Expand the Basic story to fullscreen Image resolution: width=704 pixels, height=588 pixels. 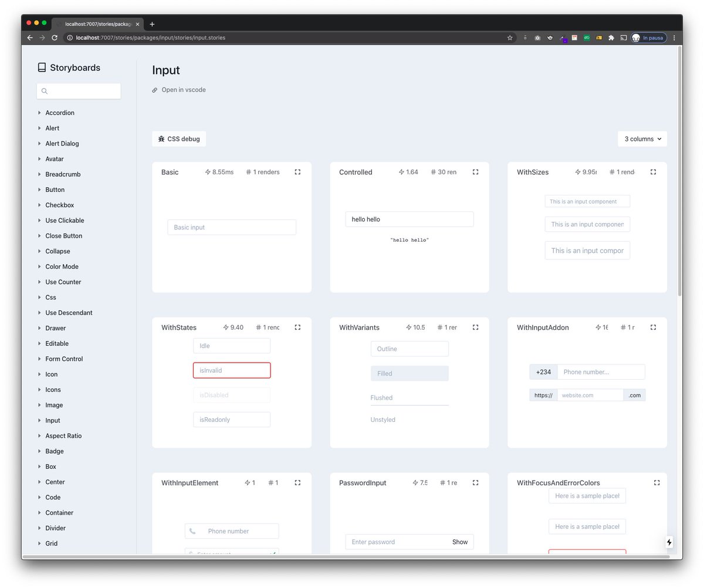(297, 172)
